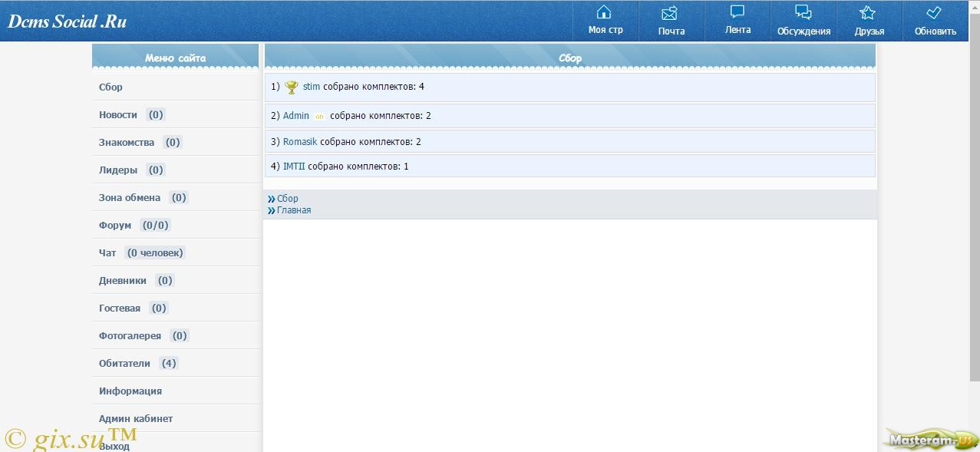Open Знакомства in the site menu
The width and height of the screenshot is (980, 452).
pyautogui.click(x=127, y=143)
